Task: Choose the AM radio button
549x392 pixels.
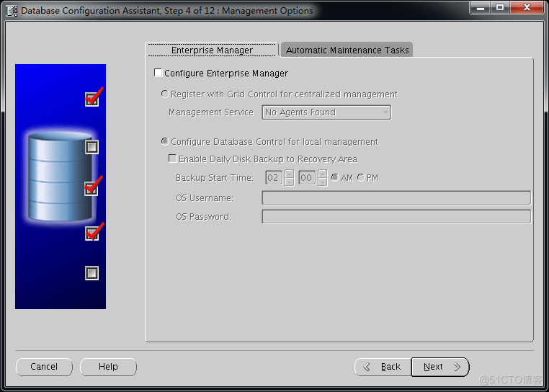Action: click(335, 177)
